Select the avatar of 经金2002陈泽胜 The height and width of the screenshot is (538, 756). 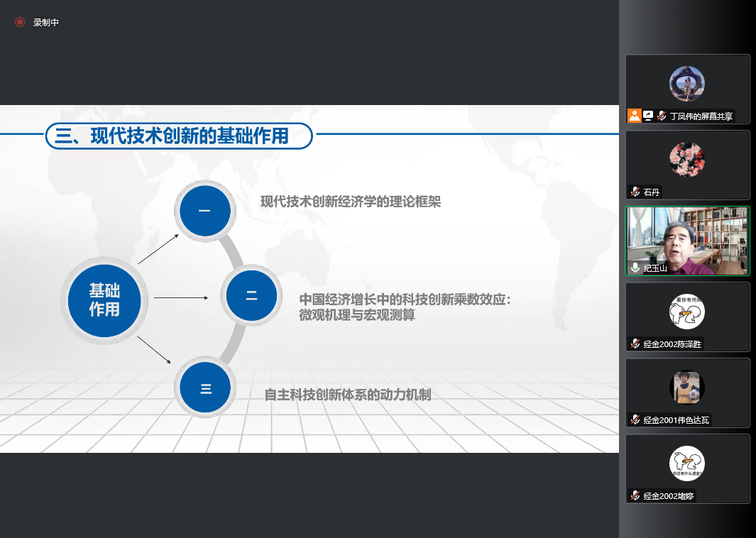pos(686,311)
